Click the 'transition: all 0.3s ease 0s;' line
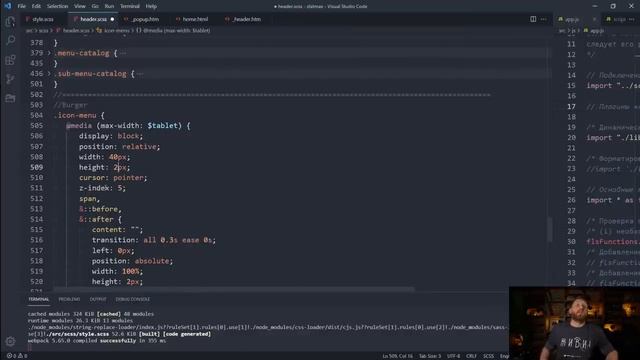Viewport: 640px width, 360px height. [154, 240]
